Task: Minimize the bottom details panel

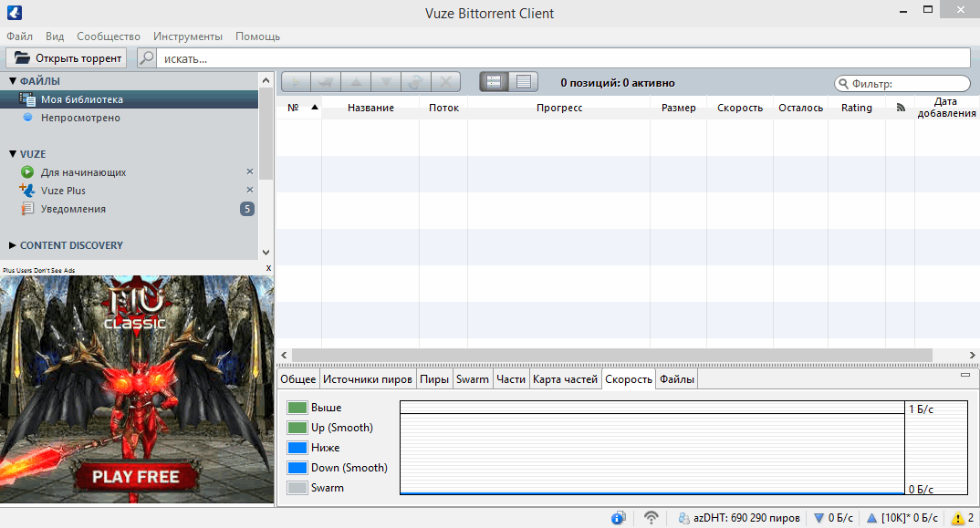Action: 965,375
